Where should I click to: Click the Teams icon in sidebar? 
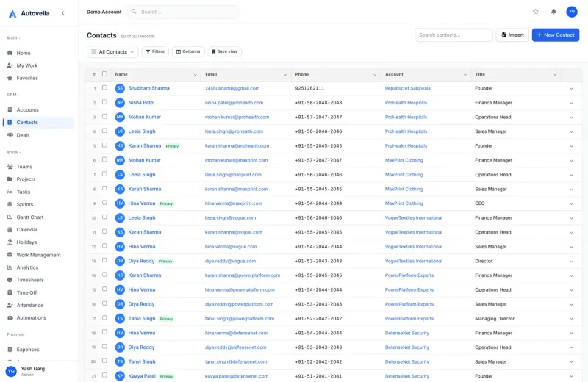pyautogui.click(x=10, y=167)
